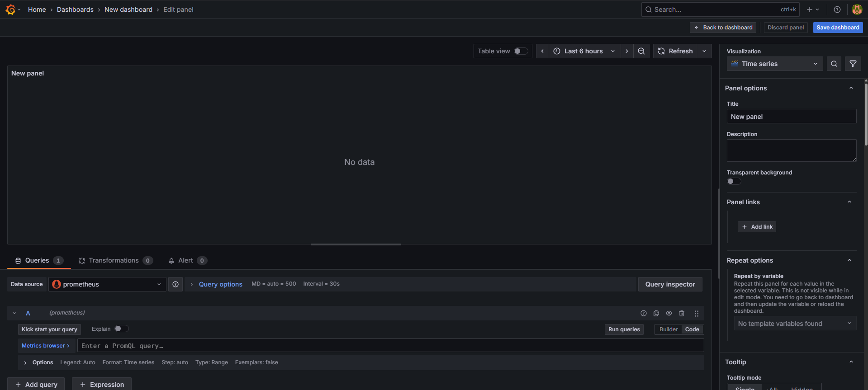The height and width of the screenshot is (390, 868).
Task: Click the drag handle icon on query A
Action: tap(697, 313)
